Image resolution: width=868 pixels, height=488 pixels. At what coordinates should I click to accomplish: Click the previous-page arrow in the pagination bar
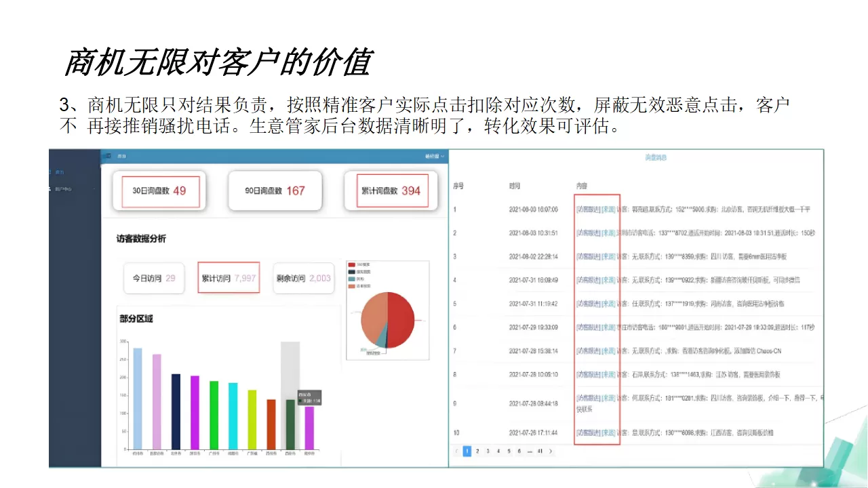coord(456,451)
